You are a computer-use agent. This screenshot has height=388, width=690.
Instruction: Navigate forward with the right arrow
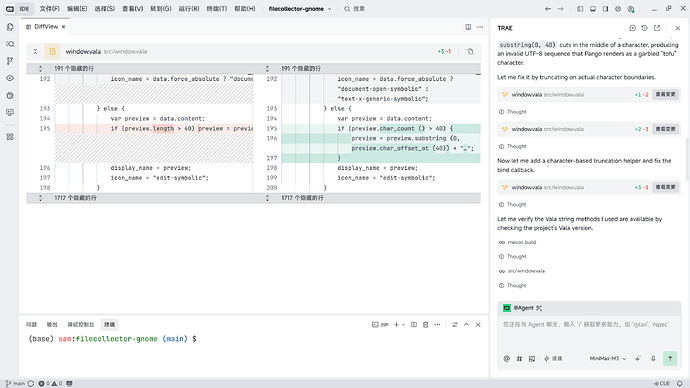click(561, 9)
